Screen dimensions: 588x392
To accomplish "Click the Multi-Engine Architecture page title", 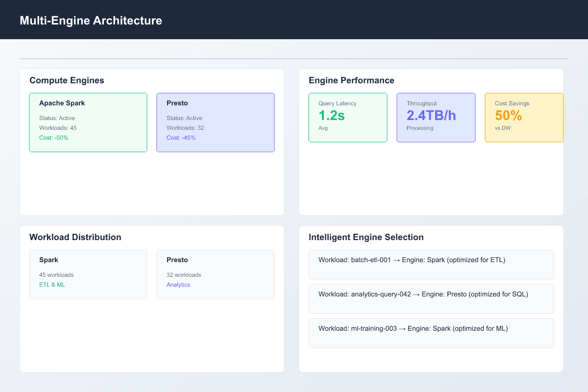I will [x=91, y=21].
